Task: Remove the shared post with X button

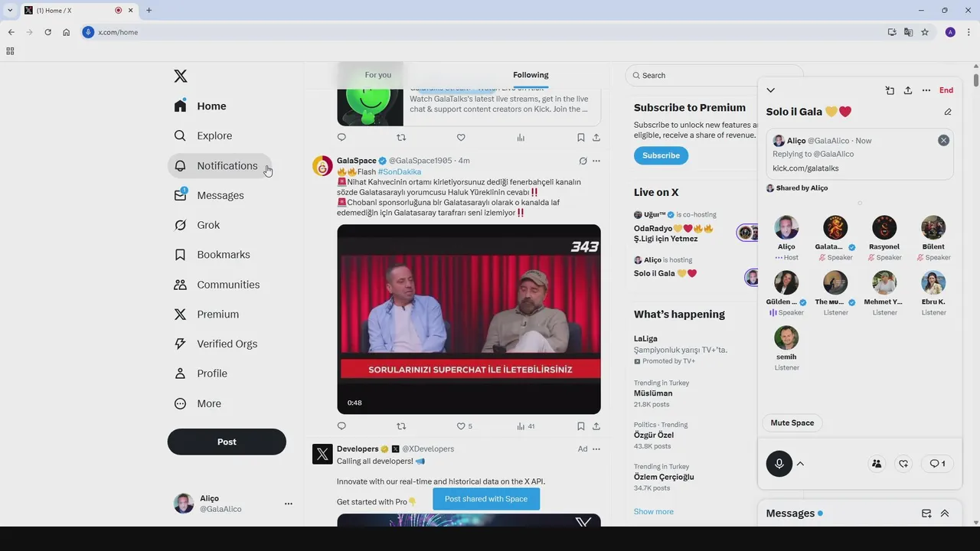Action: pos(943,140)
